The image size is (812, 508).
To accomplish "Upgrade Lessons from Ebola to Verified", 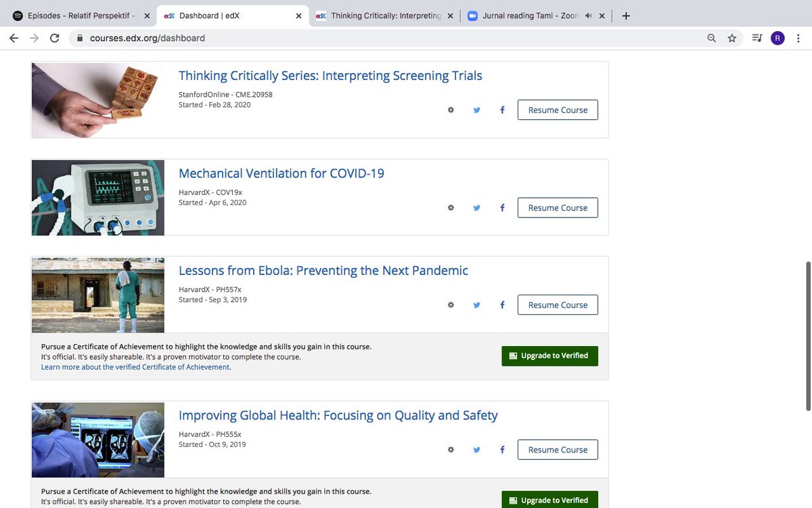I will tap(549, 356).
